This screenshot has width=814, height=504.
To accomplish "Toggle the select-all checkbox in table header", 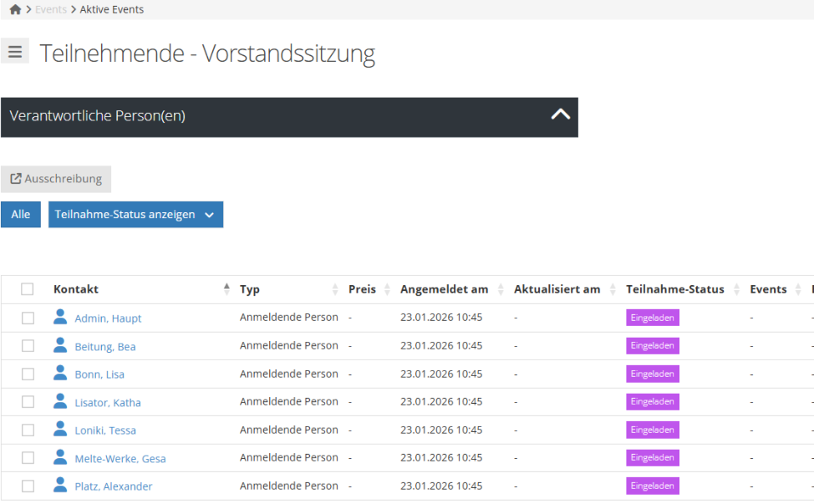I will pos(28,289).
